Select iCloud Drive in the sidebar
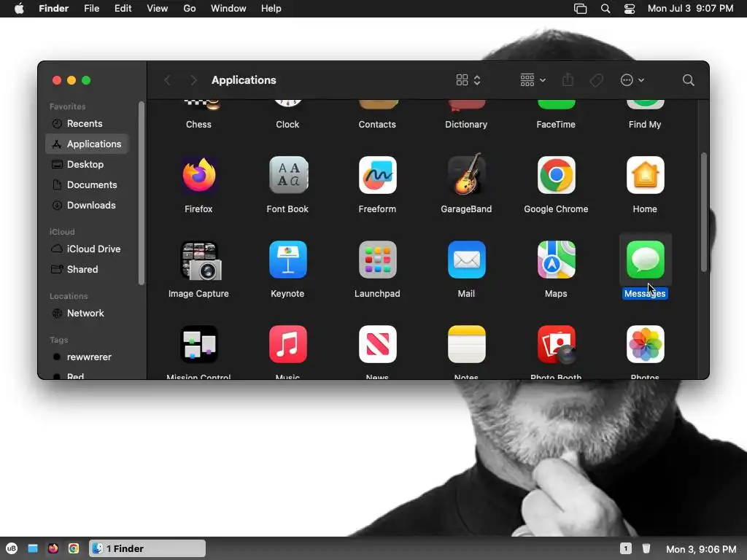The height and width of the screenshot is (560, 747). point(87,249)
